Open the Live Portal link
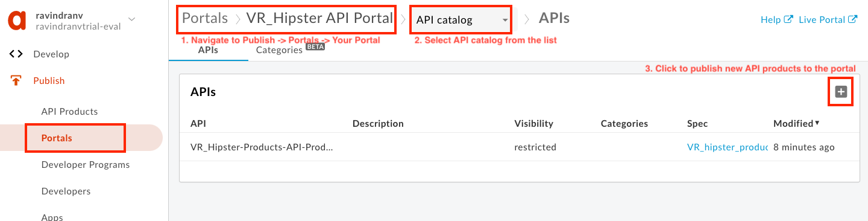This screenshot has width=868, height=221. (822, 19)
